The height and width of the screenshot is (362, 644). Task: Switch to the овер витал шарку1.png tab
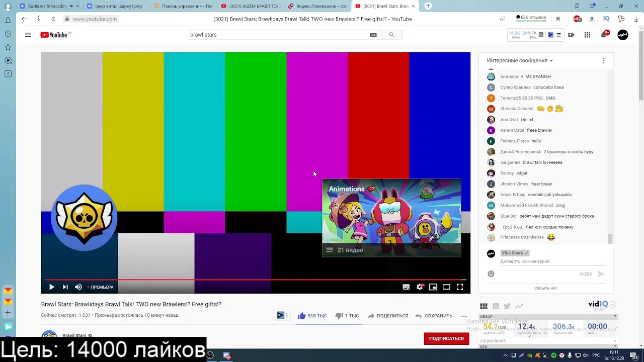point(117,6)
